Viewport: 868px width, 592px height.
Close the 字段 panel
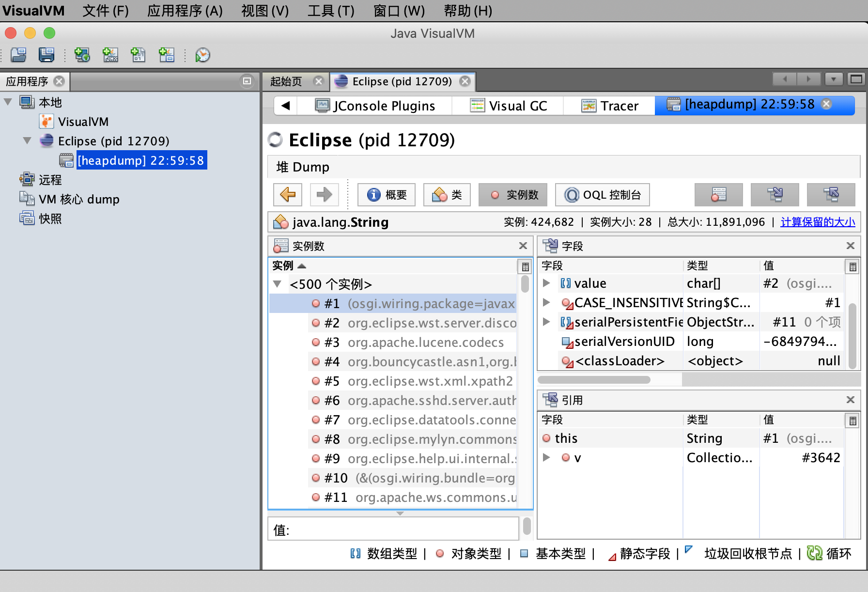coord(851,246)
